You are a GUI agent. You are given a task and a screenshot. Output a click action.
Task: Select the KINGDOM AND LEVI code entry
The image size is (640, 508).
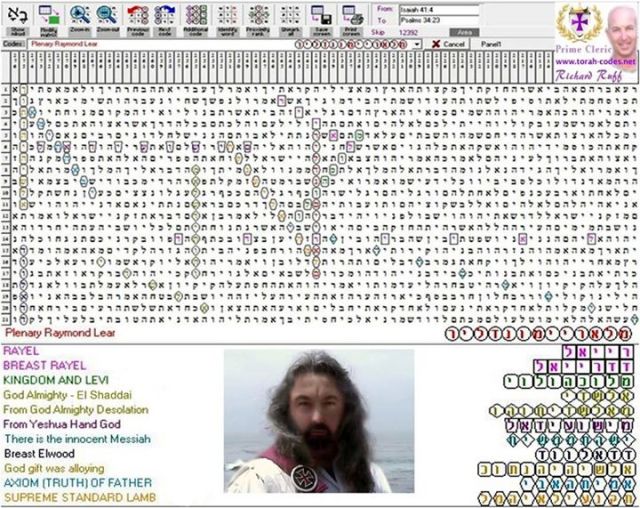[56, 380]
